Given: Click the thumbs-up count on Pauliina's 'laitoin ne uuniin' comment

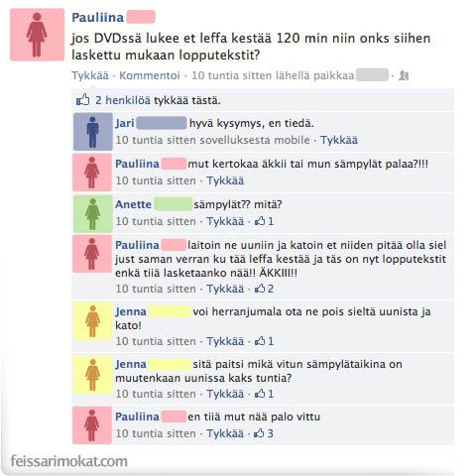Looking at the screenshot, I should coord(264,289).
